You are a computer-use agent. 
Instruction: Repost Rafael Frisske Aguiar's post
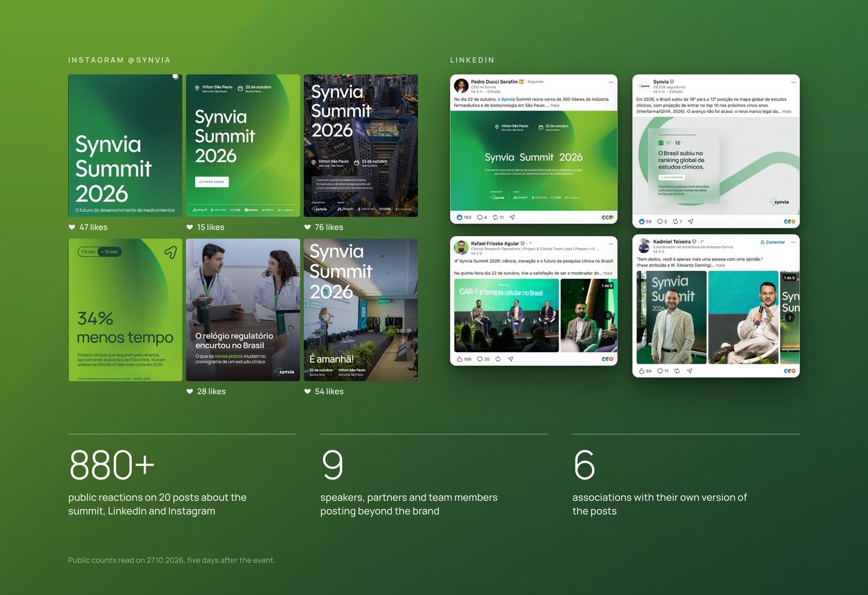tap(498, 359)
